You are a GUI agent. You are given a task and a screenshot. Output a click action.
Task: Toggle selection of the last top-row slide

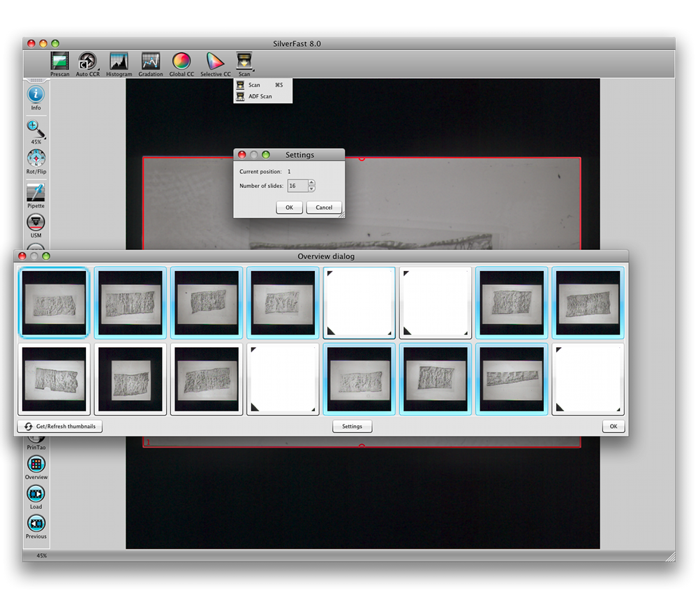[x=588, y=302]
